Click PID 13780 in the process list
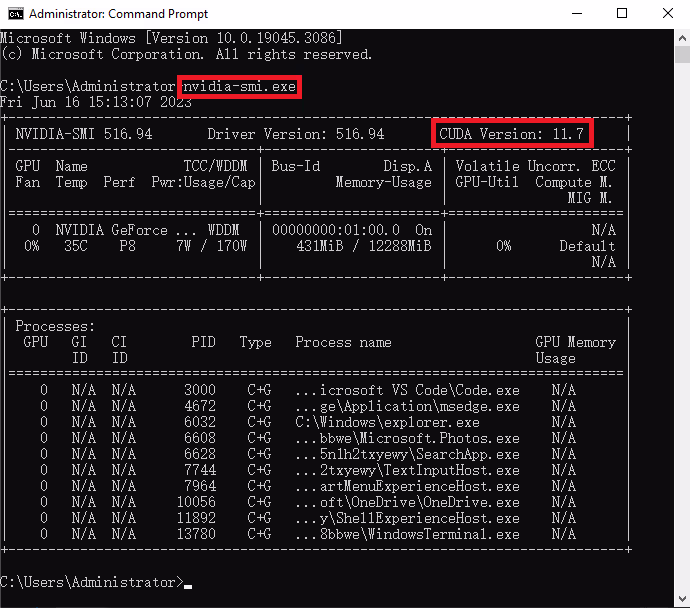The height and width of the screenshot is (608, 690). (x=196, y=534)
